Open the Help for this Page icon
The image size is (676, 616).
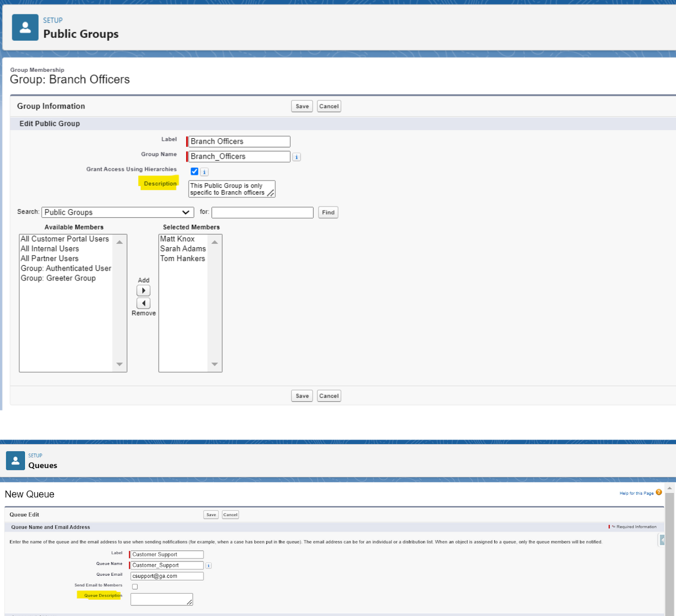click(659, 493)
